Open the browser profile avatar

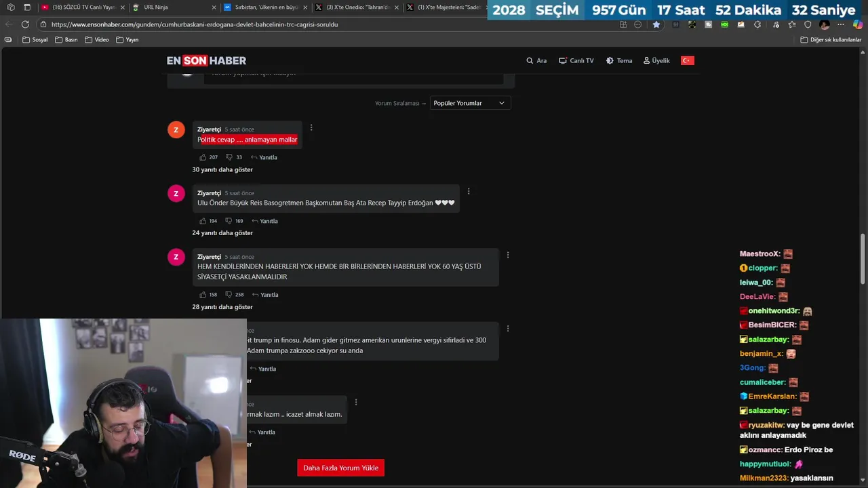(x=825, y=24)
